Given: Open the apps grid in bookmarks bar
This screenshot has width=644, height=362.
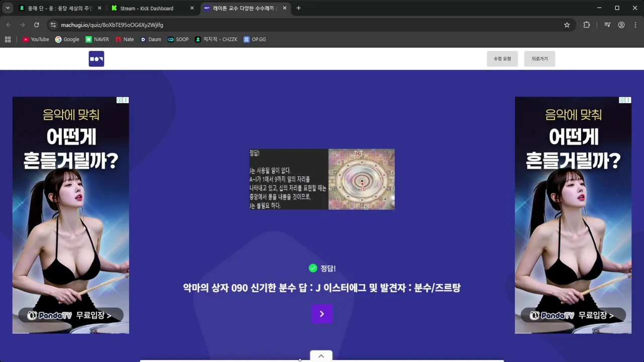Looking at the screenshot, I should (x=8, y=39).
